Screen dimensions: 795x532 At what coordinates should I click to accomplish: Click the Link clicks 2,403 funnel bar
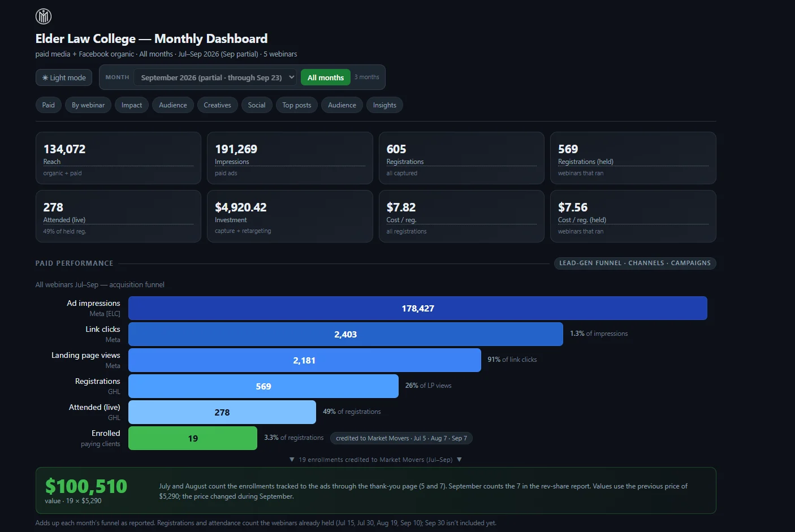(345, 334)
